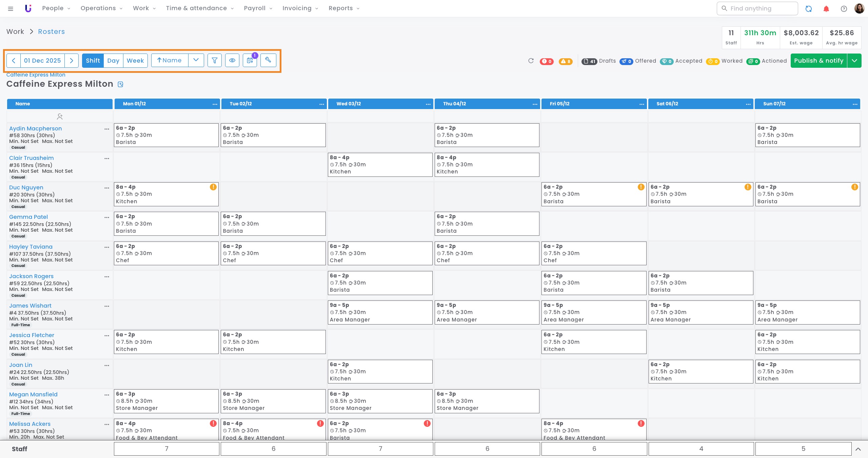Click the refresh roster icon

[531, 61]
